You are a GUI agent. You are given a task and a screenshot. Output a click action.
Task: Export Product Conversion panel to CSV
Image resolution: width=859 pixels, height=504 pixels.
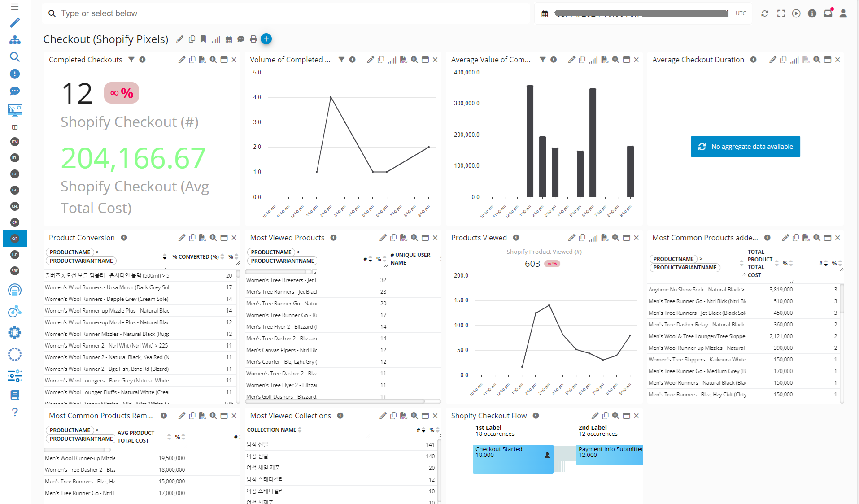pos(202,238)
